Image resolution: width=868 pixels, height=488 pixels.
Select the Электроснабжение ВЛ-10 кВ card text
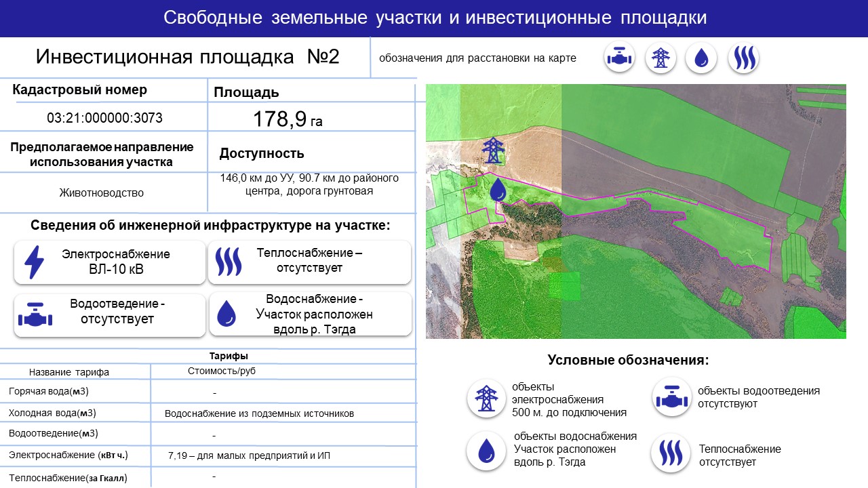coord(116,262)
